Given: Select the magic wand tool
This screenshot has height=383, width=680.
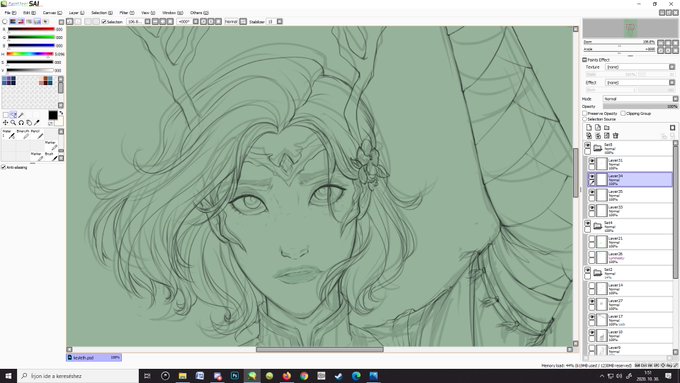Looking at the screenshot, I should pyautogui.click(x=21, y=115).
